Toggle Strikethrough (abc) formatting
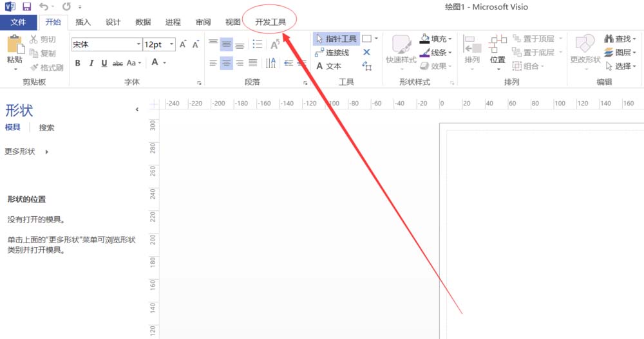 (118, 64)
